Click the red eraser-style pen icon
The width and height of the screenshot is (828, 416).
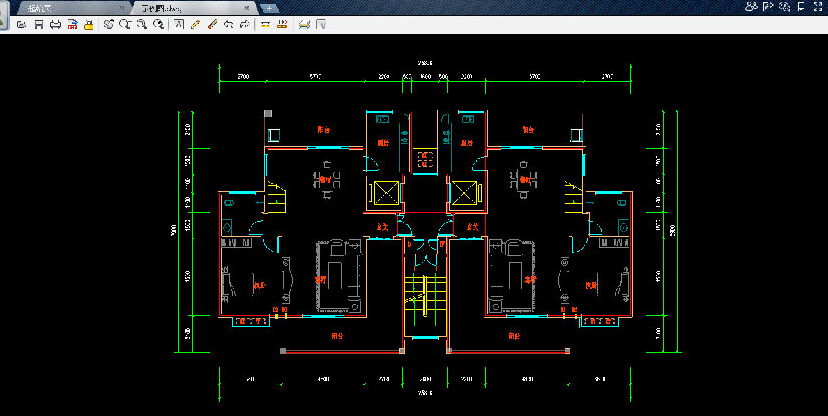(212, 24)
